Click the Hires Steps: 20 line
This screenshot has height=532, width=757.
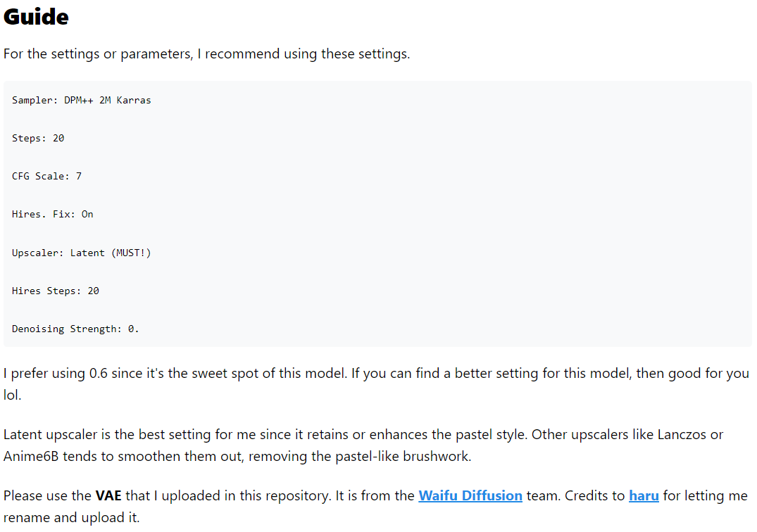[x=55, y=291]
